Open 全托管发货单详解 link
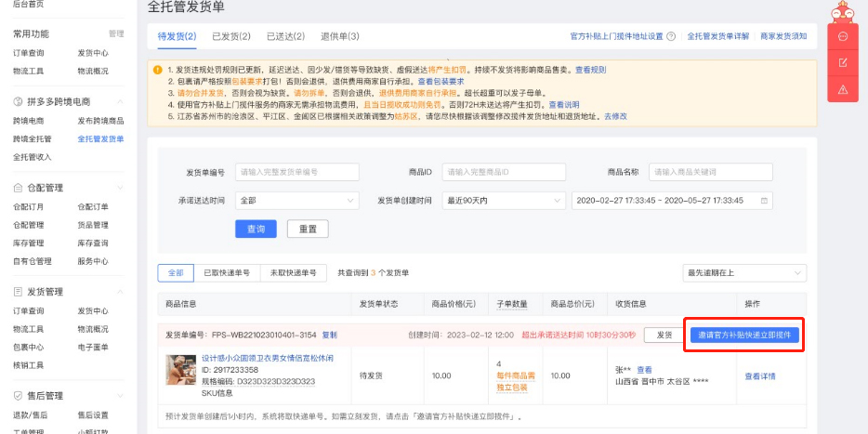Image resolution: width=868 pixels, height=434 pixels. point(718,36)
